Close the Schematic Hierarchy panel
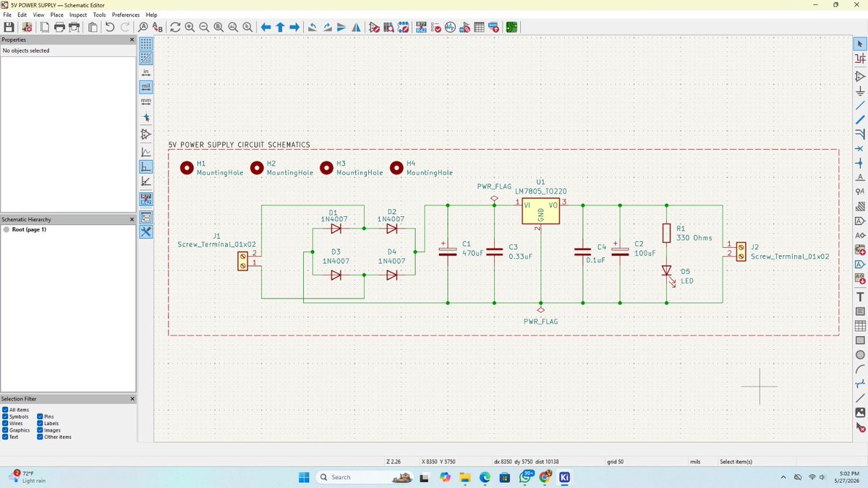868x488 pixels. [132, 219]
